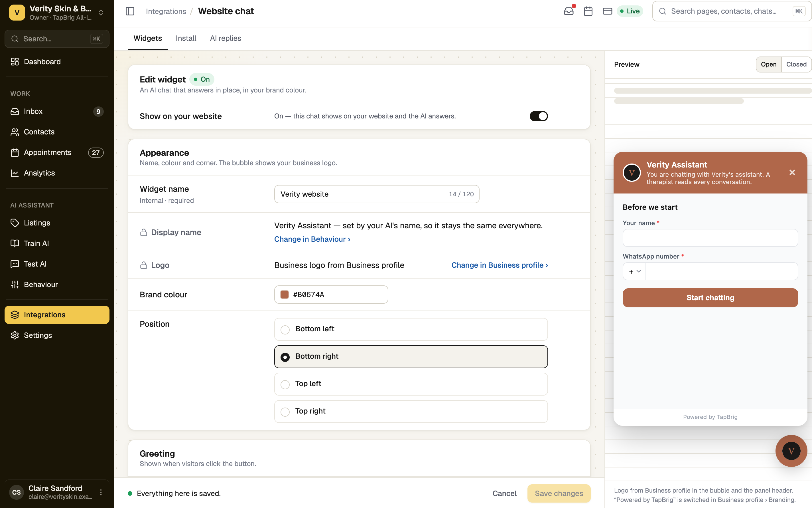Open the WhatsApp country code dropdown

coord(634,271)
